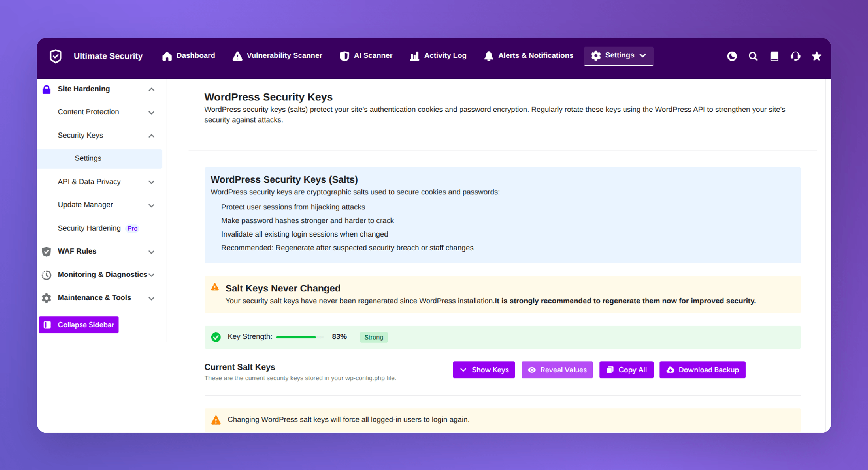Expand the WAF Rules chevron
Image resolution: width=868 pixels, height=470 pixels.
click(152, 252)
